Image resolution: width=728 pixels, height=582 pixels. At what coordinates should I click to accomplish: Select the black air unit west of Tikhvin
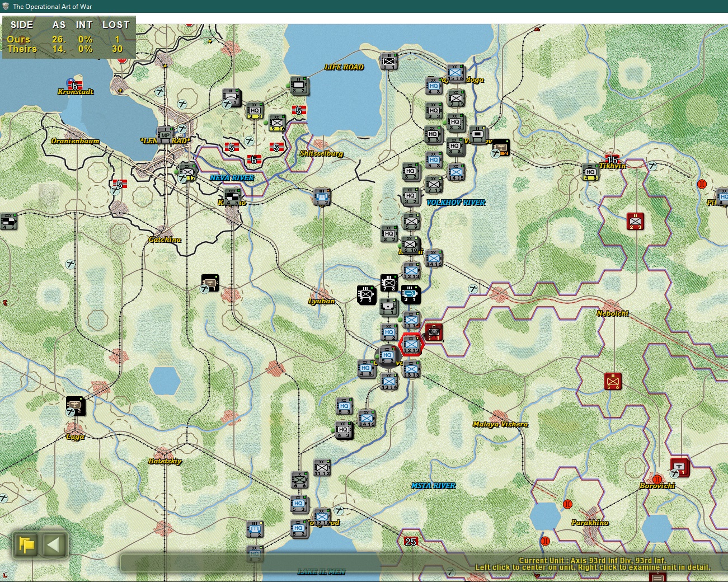click(501, 147)
